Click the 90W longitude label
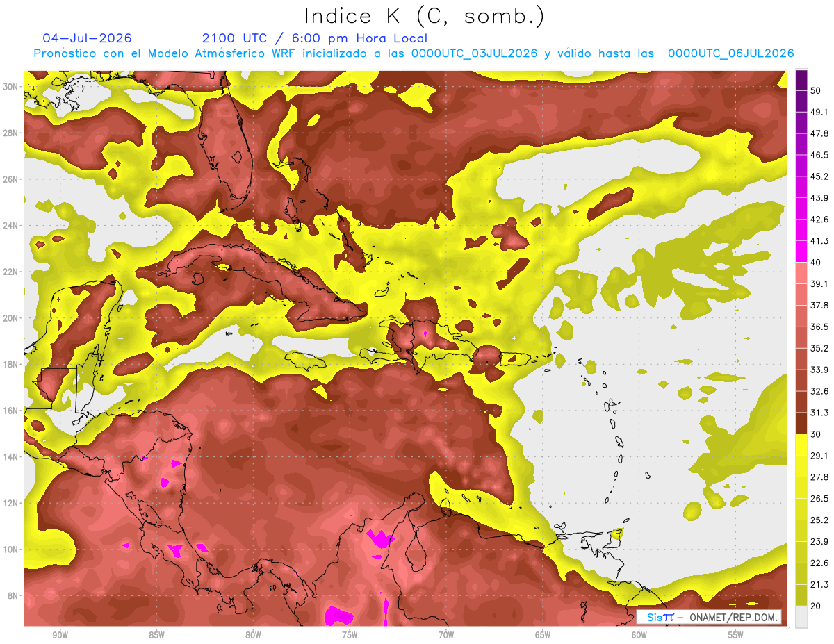This screenshot has height=644, width=834. click(x=60, y=636)
